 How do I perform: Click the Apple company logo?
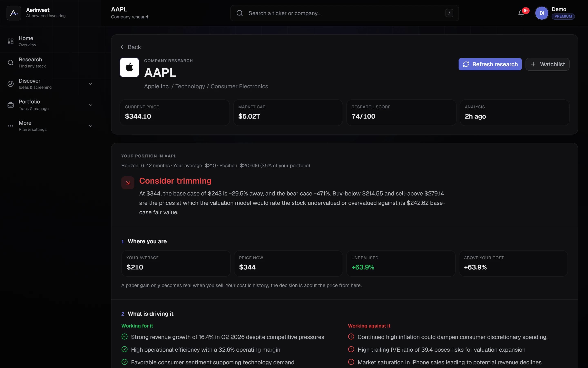tap(129, 67)
